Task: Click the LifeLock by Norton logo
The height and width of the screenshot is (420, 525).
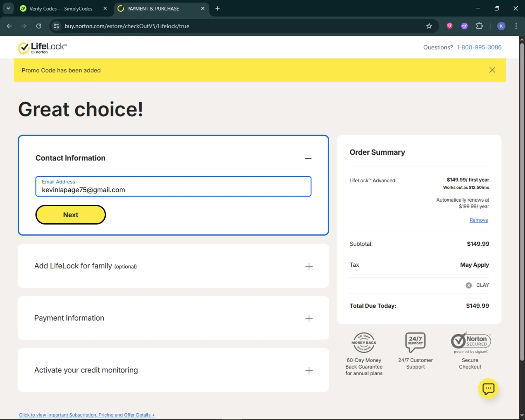Action: coord(42,48)
